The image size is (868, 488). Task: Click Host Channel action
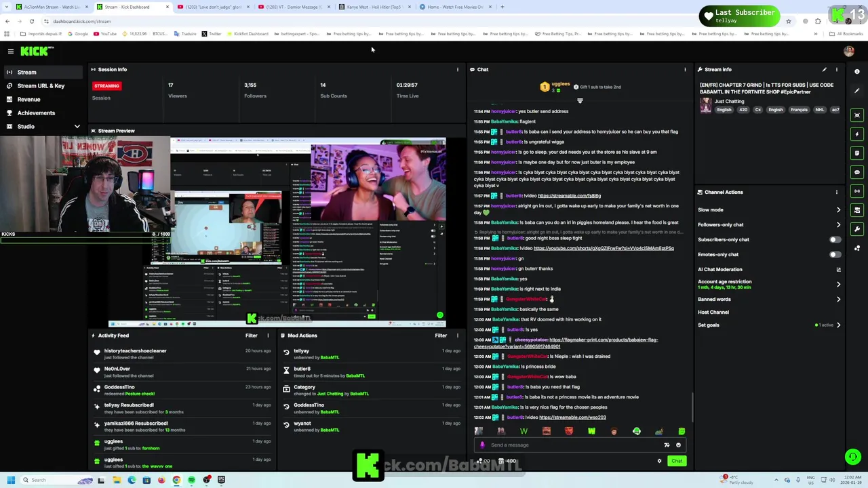(713, 312)
